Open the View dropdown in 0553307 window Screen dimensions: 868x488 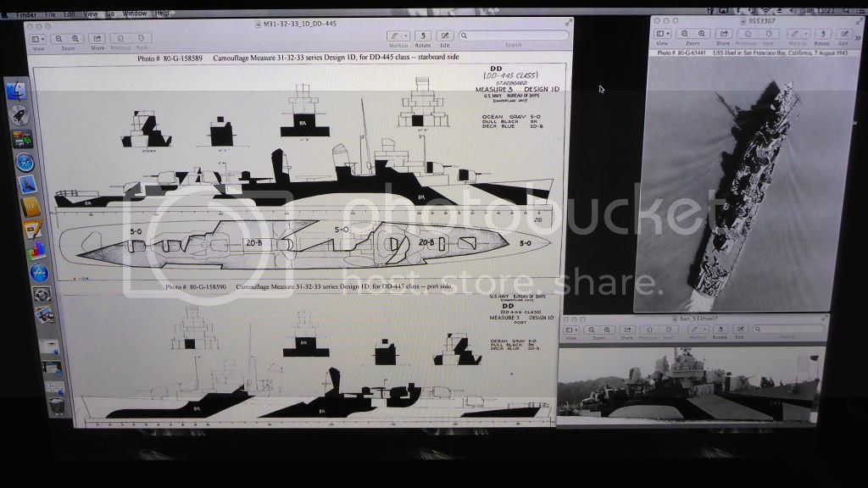(662, 33)
